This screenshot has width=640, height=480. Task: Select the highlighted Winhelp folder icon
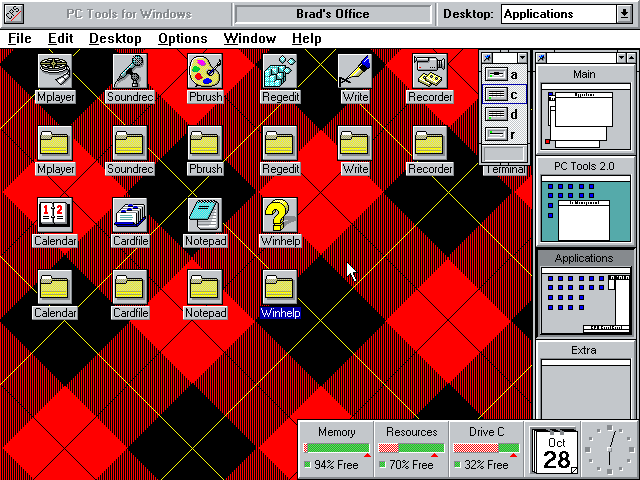click(280, 287)
